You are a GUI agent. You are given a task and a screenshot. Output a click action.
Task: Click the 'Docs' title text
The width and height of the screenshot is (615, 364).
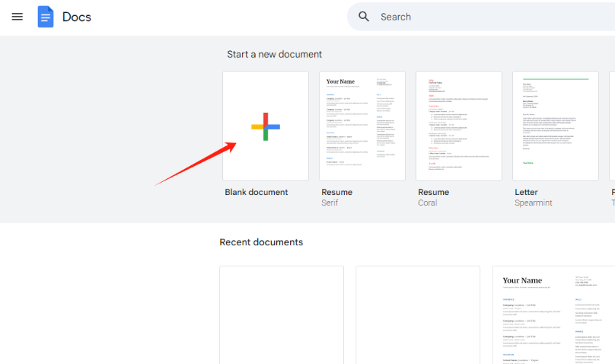pyautogui.click(x=77, y=17)
